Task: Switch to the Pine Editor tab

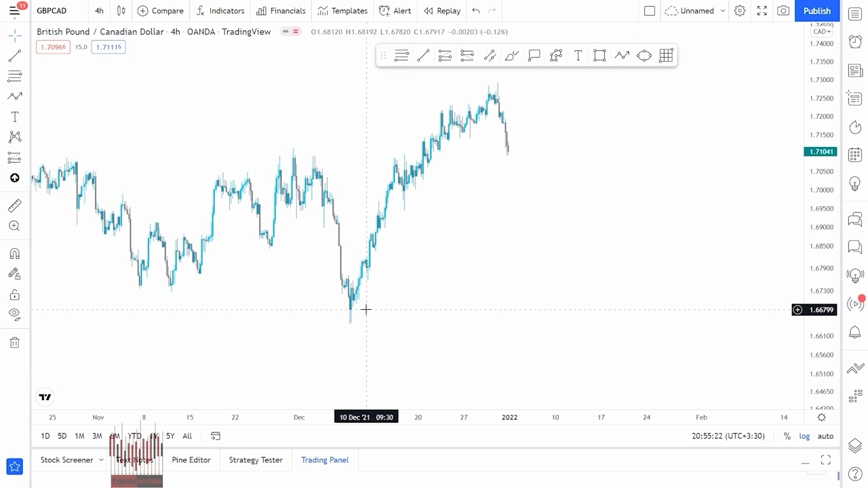Action: (191, 460)
